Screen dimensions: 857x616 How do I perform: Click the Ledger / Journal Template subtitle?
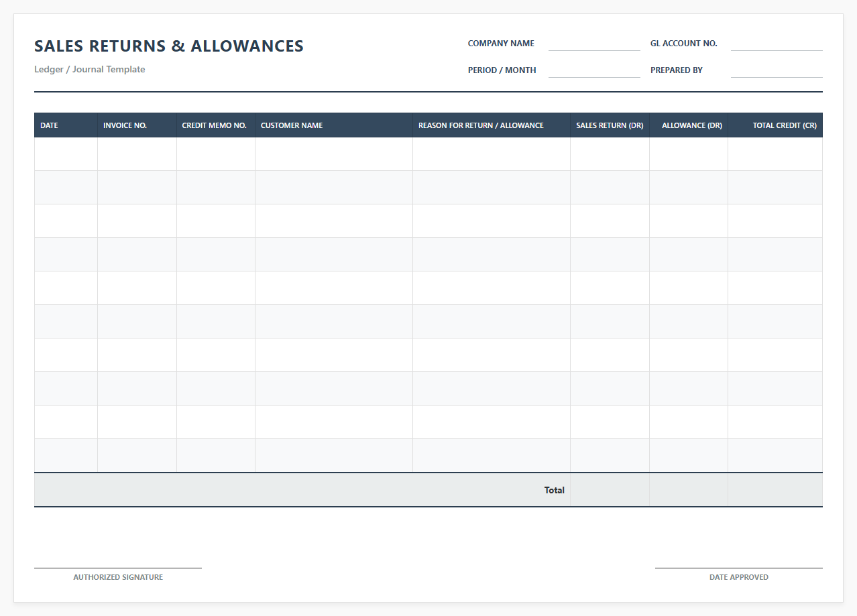point(90,70)
